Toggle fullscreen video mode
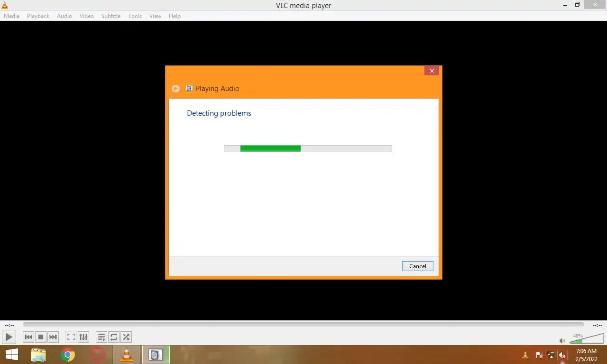 pyautogui.click(x=71, y=337)
